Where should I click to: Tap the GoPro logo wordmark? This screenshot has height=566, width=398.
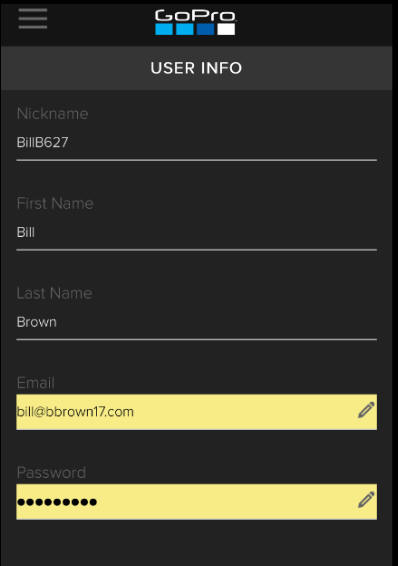(x=195, y=16)
